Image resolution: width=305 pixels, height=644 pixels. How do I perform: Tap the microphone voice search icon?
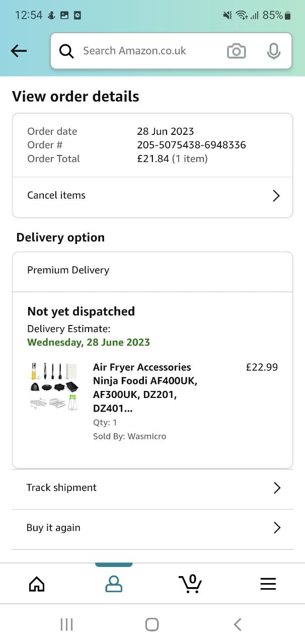(x=273, y=51)
